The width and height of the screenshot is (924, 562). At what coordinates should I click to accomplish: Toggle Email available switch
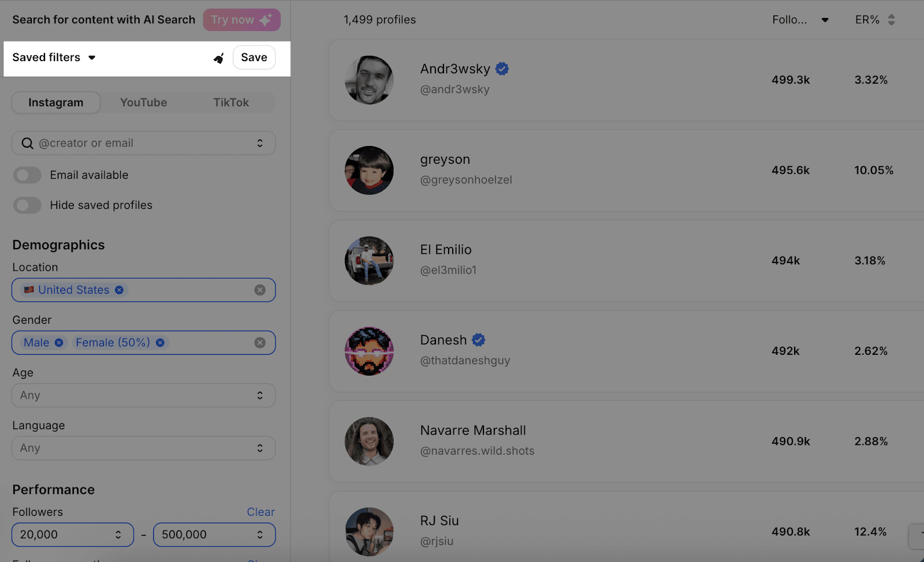click(27, 175)
